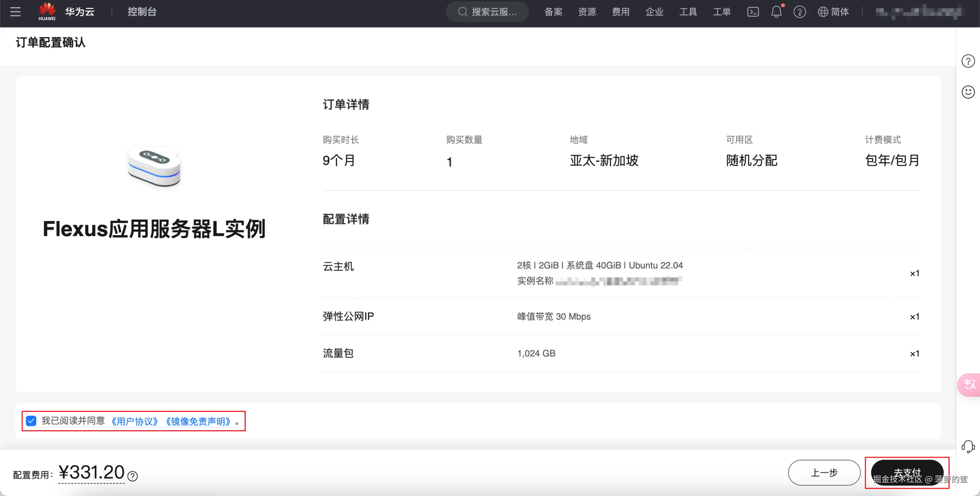The width and height of the screenshot is (980, 496).
Task: Click the cloud service search magnifier
Action: (x=463, y=11)
